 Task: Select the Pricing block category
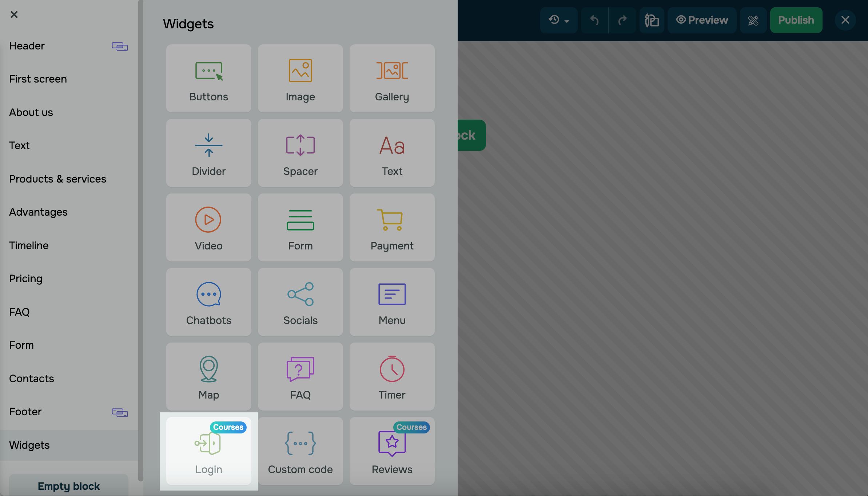pos(25,279)
